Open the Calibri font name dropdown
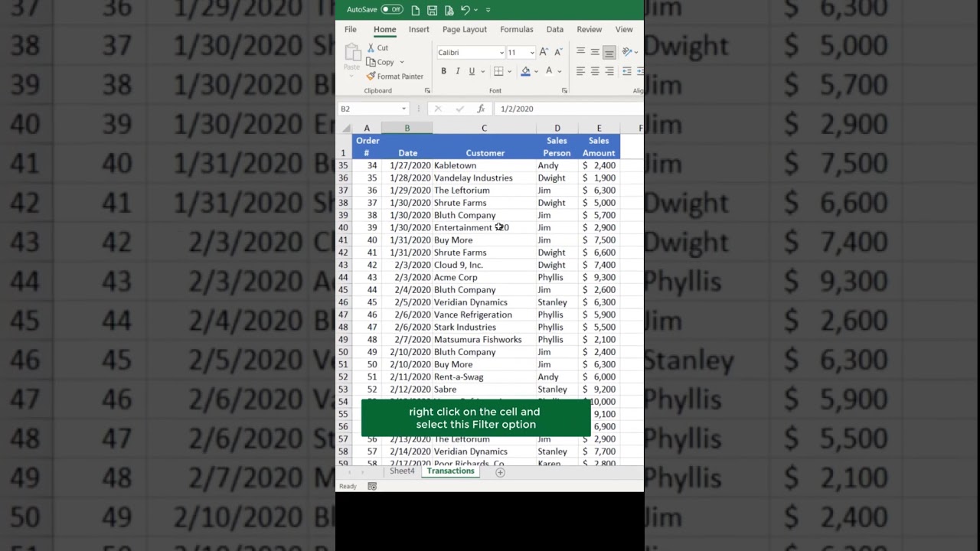 (501, 53)
